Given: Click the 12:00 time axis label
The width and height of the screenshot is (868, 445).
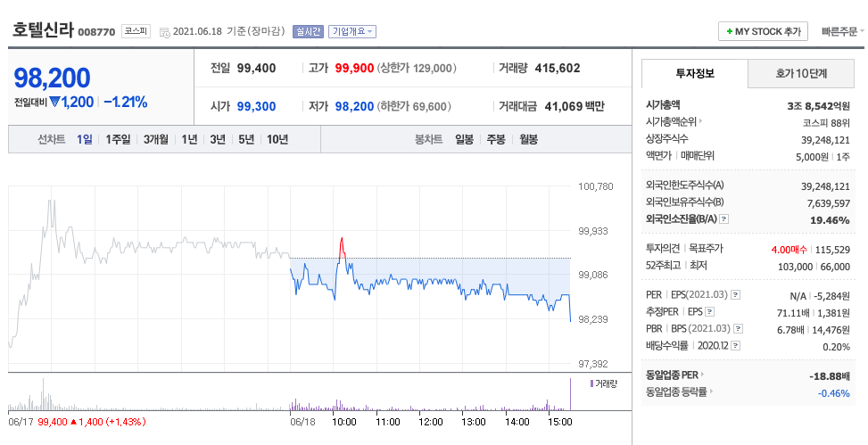Looking at the screenshot, I should click(x=430, y=422).
